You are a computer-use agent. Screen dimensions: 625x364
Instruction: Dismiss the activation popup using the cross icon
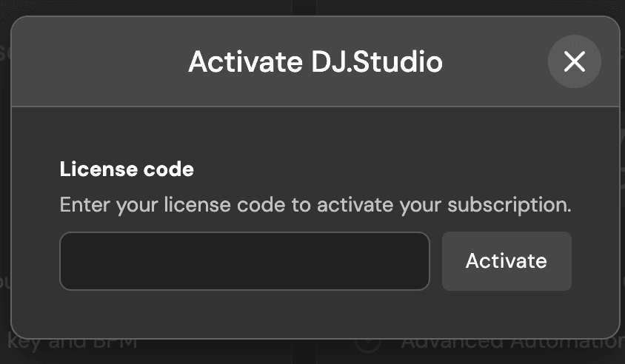pos(575,61)
